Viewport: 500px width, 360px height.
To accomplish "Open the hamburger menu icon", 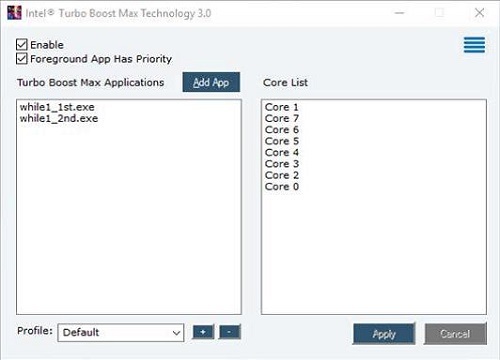I will click(474, 45).
